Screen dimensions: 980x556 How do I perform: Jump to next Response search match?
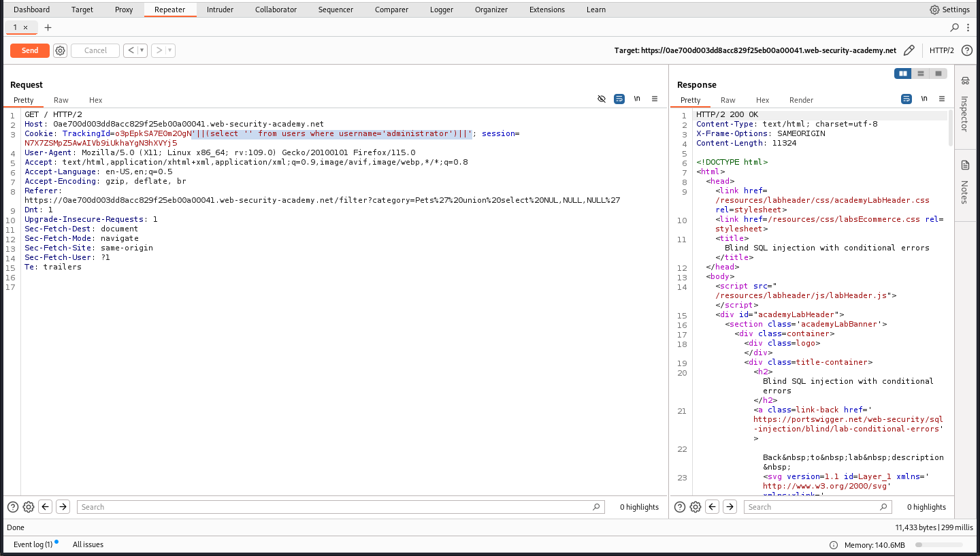click(x=730, y=507)
